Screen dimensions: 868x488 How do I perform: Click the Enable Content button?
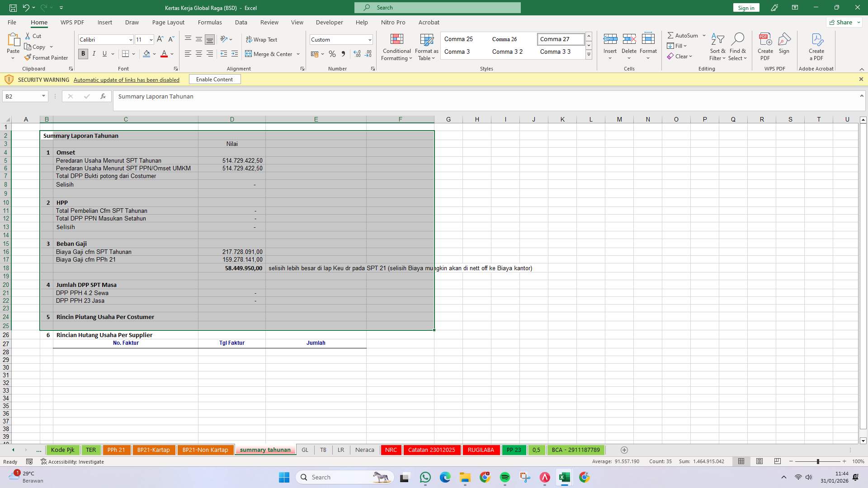click(x=214, y=79)
